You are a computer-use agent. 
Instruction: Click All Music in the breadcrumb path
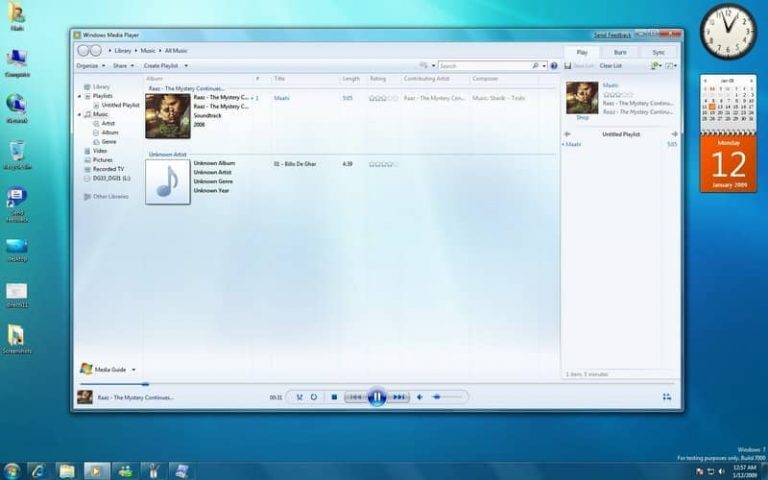(x=176, y=51)
